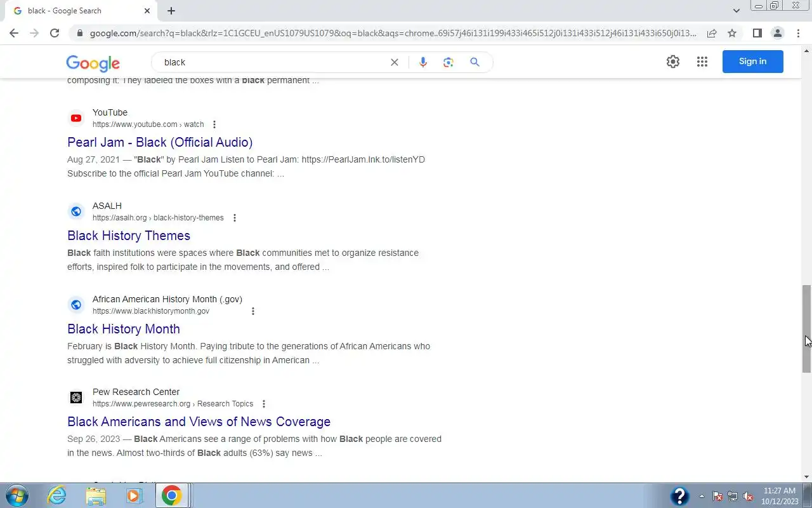812x508 pixels.
Task: Select the Chrome taskbar button
Action: 171,495
